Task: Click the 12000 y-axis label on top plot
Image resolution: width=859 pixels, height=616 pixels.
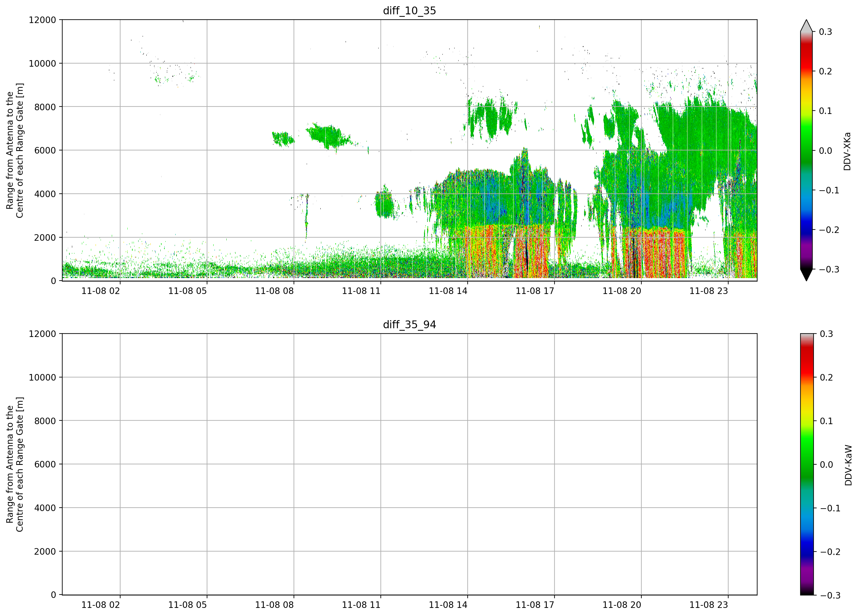Action: pyautogui.click(x=42, y=20)
